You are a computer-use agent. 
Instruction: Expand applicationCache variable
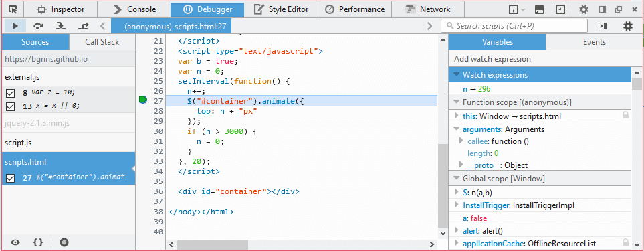tap(456, 243)
